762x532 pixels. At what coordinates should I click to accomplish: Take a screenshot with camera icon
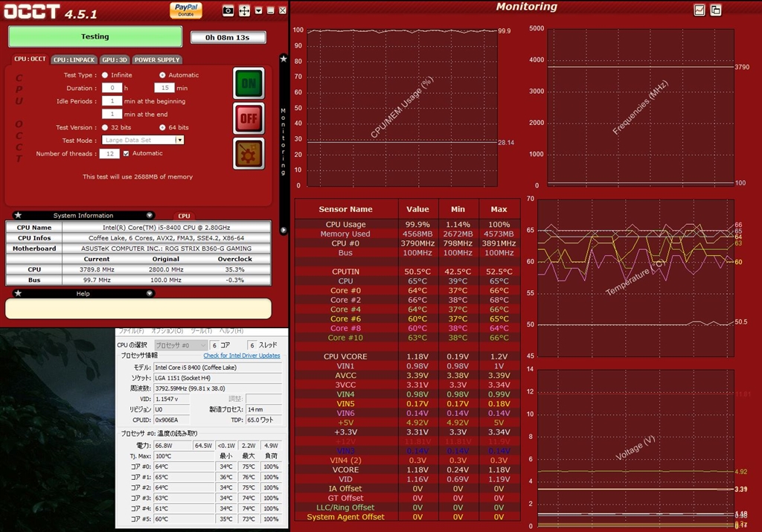click(228, 10)
